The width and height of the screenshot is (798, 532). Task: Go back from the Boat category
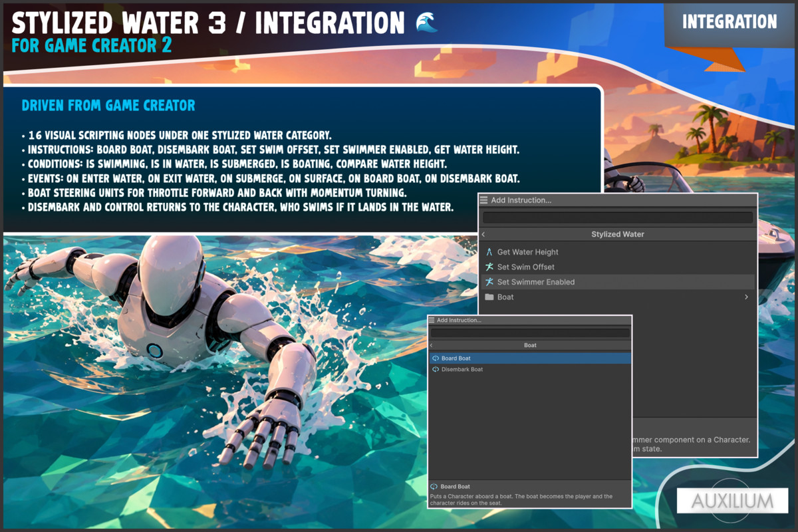coord(431,345)
